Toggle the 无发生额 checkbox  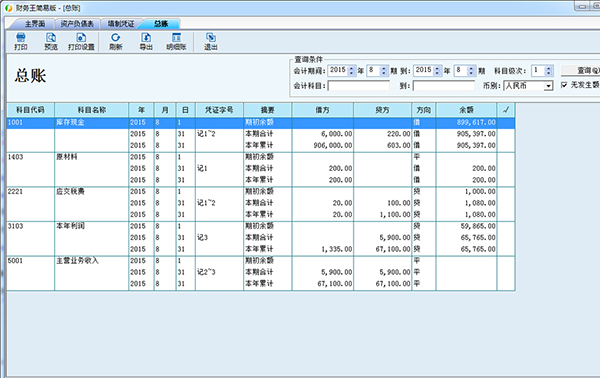tap(564, 85)
